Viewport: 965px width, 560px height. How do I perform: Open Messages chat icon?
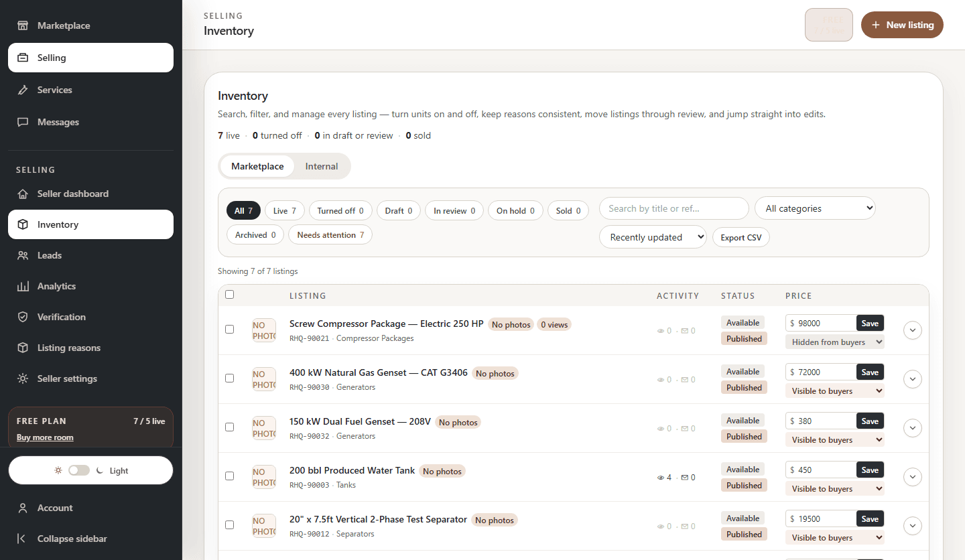[x=23, y=122]
